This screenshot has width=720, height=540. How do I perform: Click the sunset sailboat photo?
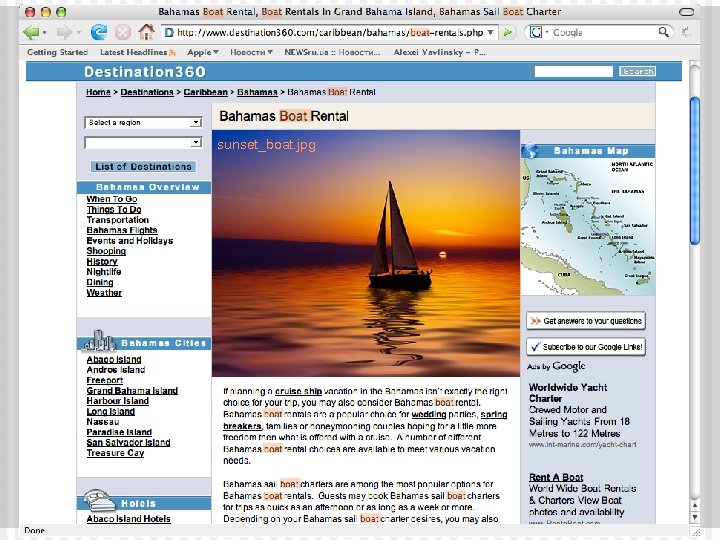(366, 253)
